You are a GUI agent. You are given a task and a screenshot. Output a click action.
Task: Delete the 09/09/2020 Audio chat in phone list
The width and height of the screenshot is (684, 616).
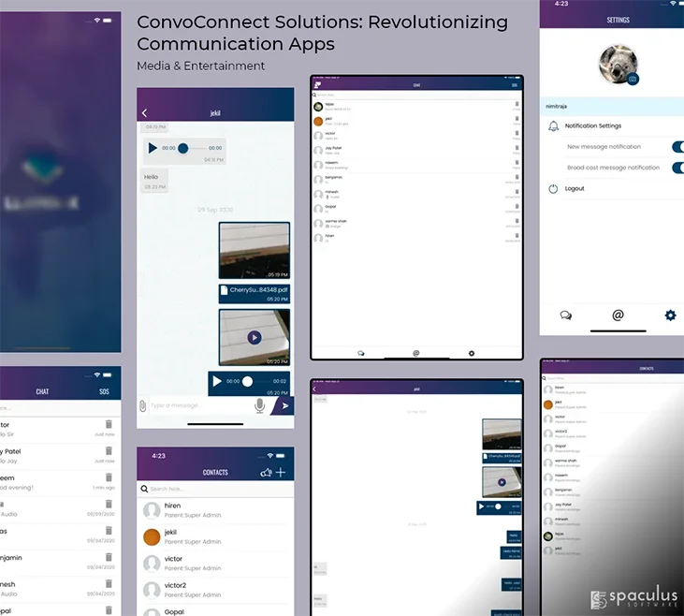(109, 504)
